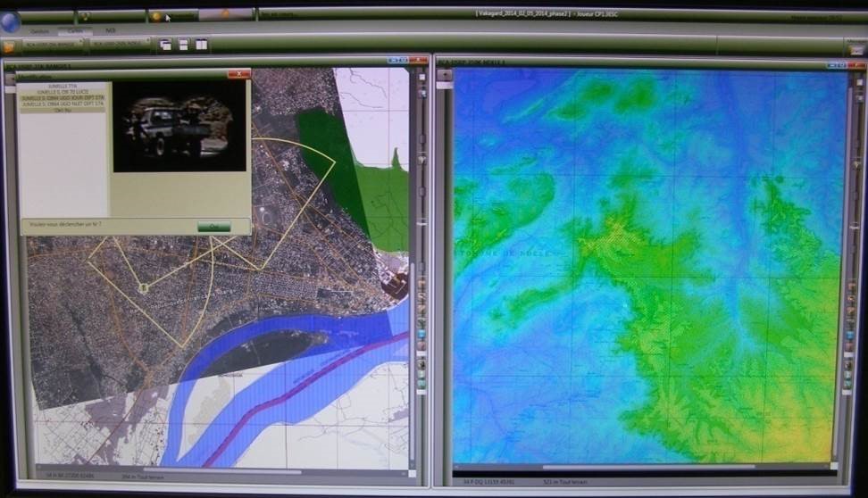Click the top-right corner toolbar icon
This screenshot has width=868, height=498.
pos(855,50)
